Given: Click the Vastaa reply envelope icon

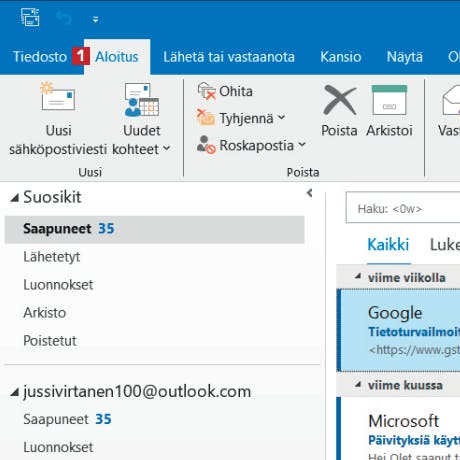Looking at the screenshot, I should [x=451, y=100].
